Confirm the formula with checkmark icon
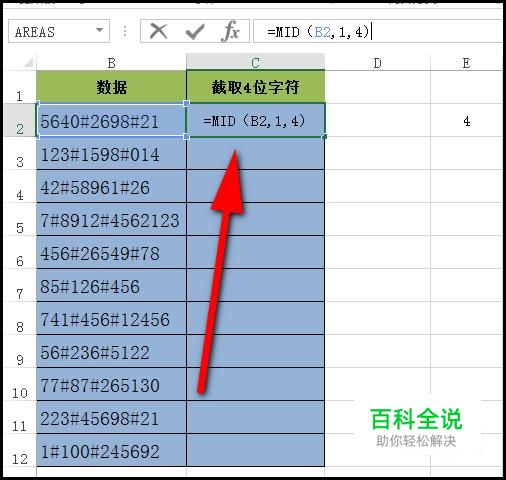 pos(195,32)
